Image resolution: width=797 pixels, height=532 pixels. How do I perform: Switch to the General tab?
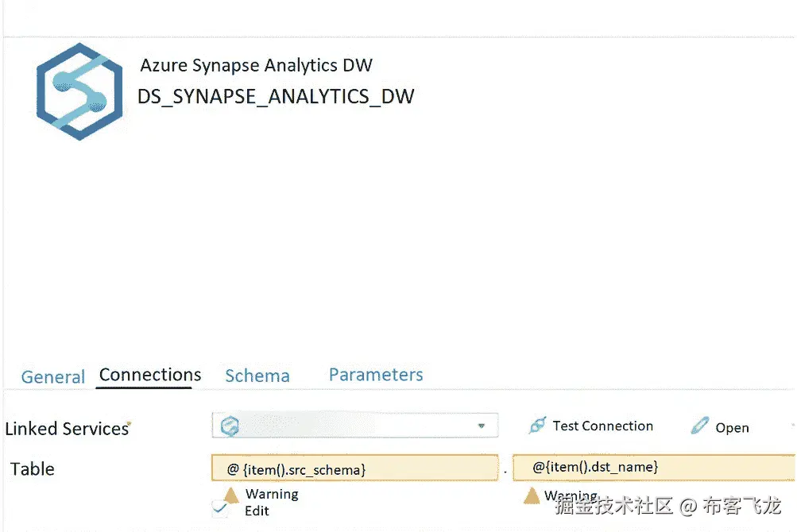[52, 377]
